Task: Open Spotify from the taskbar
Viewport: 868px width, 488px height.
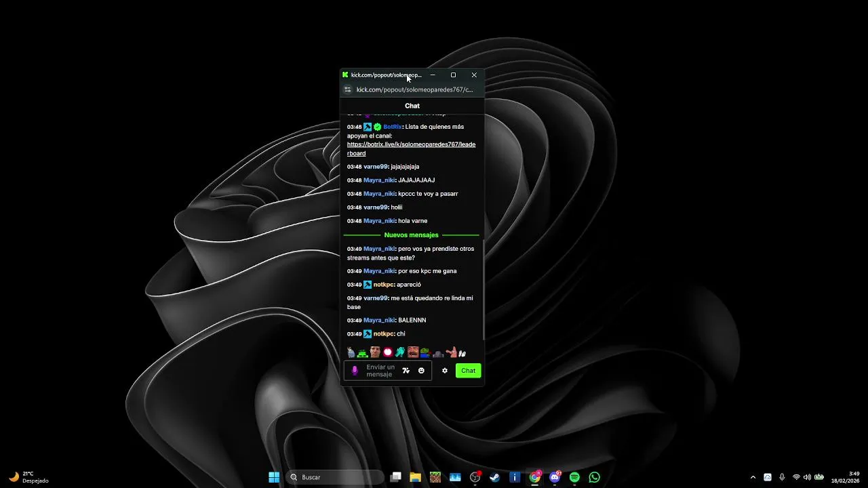Action: [x=574, y=477]
